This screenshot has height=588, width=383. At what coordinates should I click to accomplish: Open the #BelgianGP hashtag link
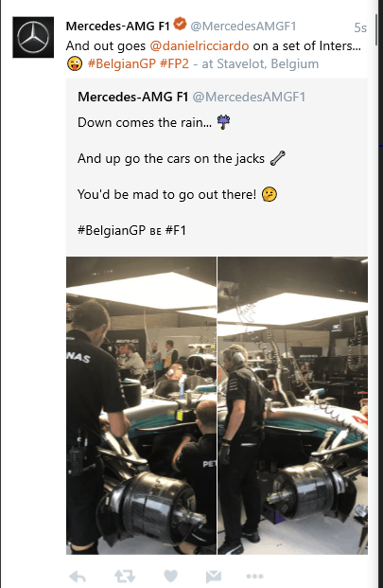[122, 63]
